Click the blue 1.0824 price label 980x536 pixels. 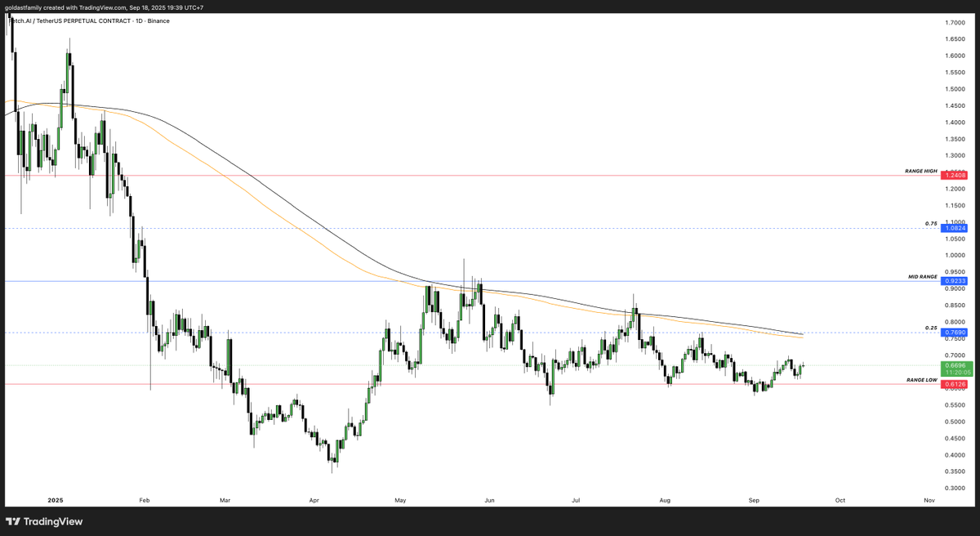click(x=955, y=229)
